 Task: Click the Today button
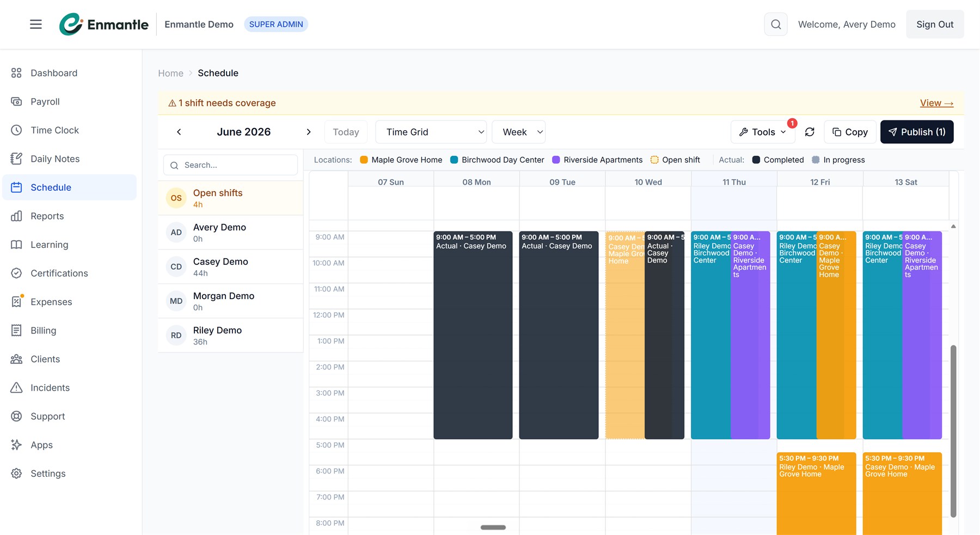(x=346, y=132)
